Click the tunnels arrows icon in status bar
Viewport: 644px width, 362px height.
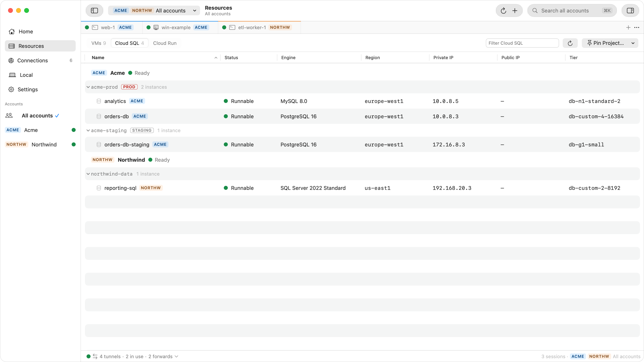point(95,357)
